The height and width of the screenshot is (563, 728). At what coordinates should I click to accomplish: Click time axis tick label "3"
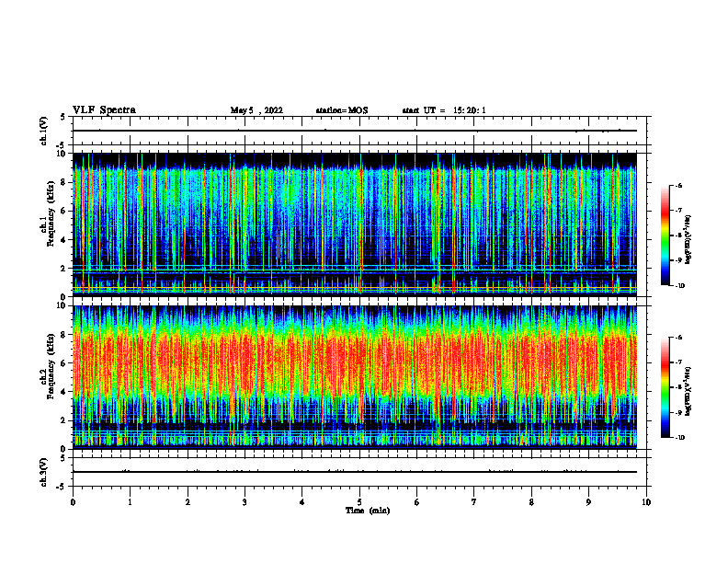[245, 502]
